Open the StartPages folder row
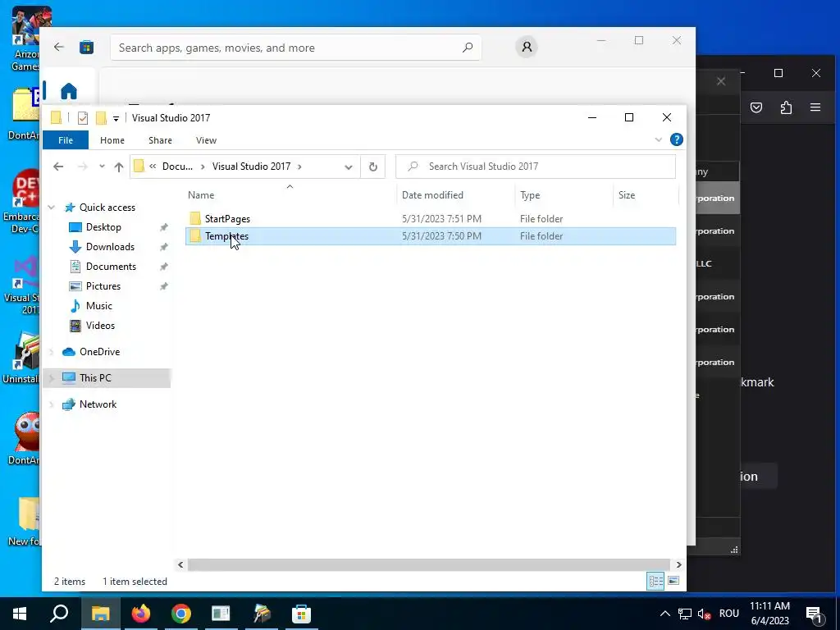Screen dimensions: 840x630 point(430,218)
